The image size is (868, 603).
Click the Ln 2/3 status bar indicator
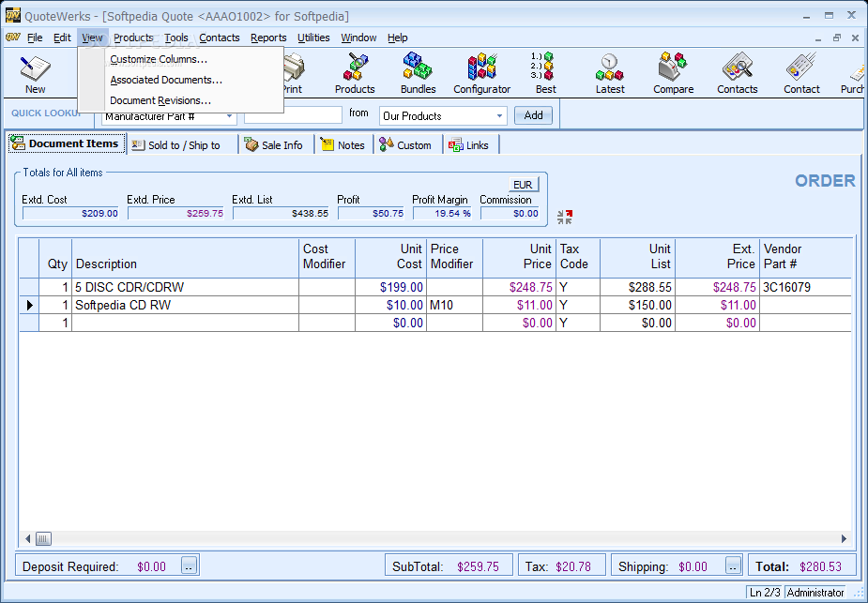click(x=765, y=592)
